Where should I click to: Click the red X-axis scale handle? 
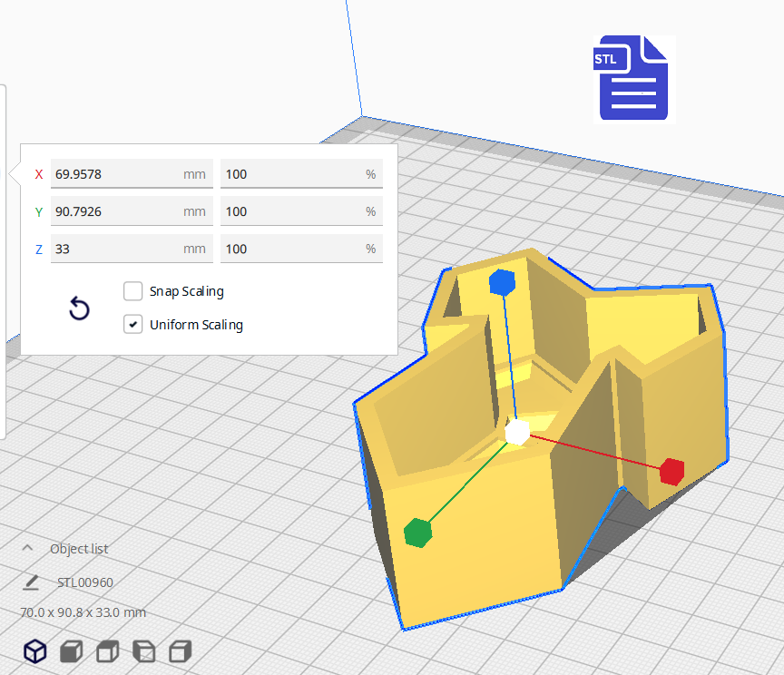click(671, 471)
